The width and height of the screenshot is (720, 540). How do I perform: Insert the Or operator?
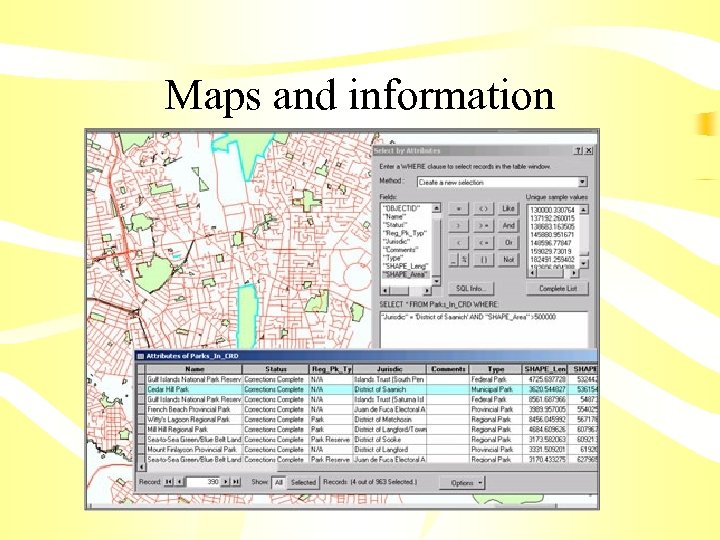click(508, 243)
